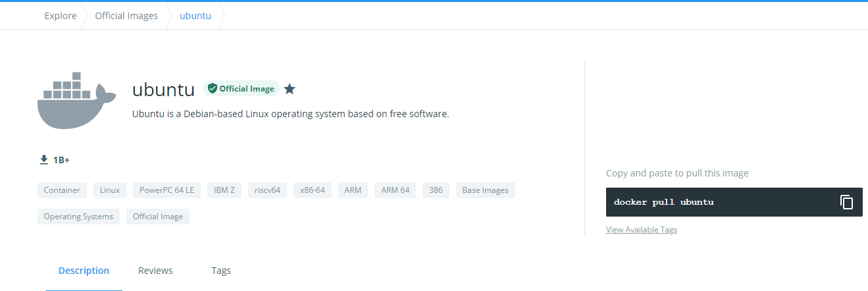Click the Docker whale logo
The image size is (868, 291).
pyautogui.click(x=77, y=100)
